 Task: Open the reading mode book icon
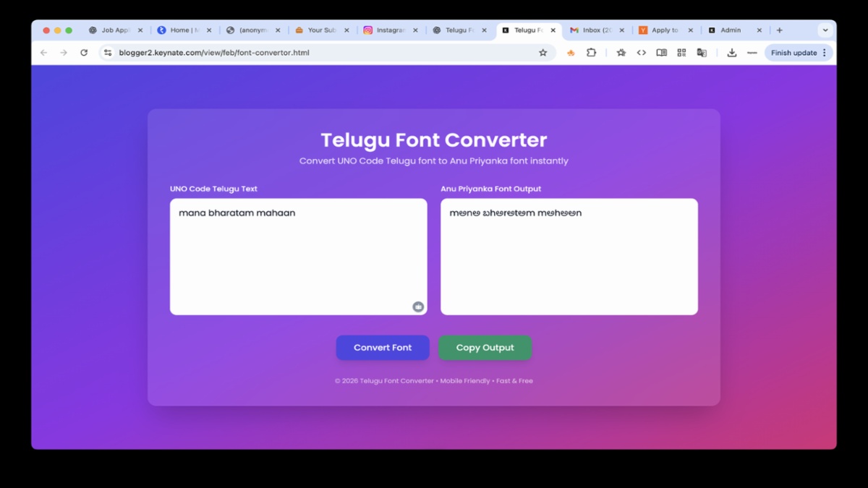[x=661, y=53]
